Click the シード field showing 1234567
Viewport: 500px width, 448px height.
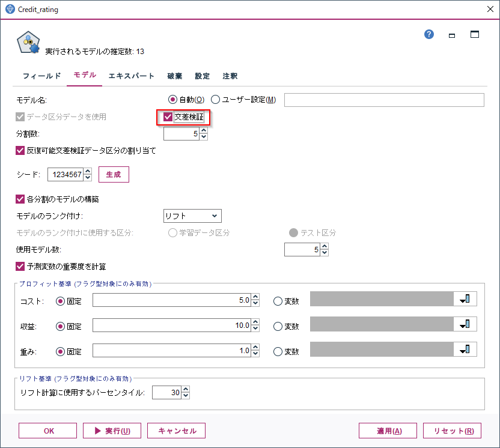click(66, 175)
